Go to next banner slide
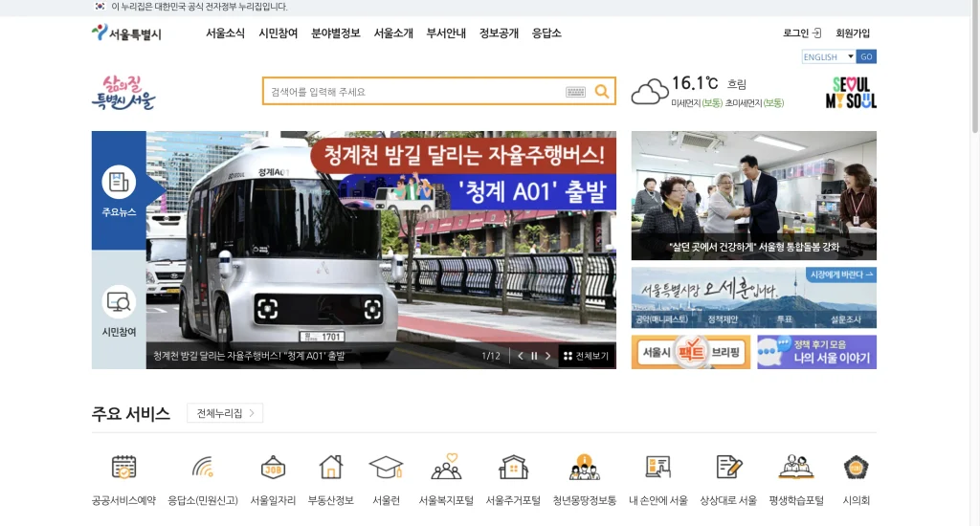The height and width of the screenshot is (526, 980). tap(548, 356)
